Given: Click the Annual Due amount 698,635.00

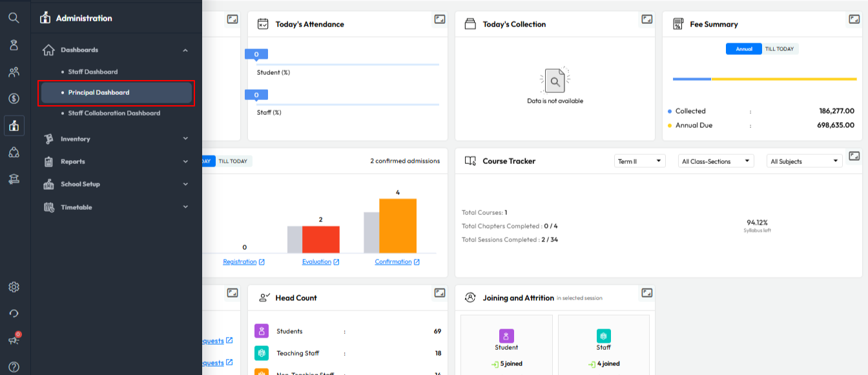Looking at the screenshot, I should [836, 125].
